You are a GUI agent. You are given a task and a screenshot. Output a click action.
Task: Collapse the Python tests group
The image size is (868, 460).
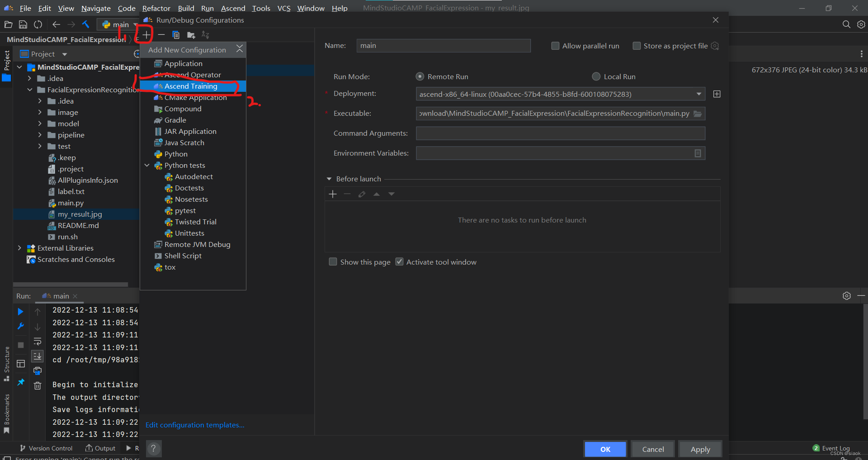click(147, 165)
